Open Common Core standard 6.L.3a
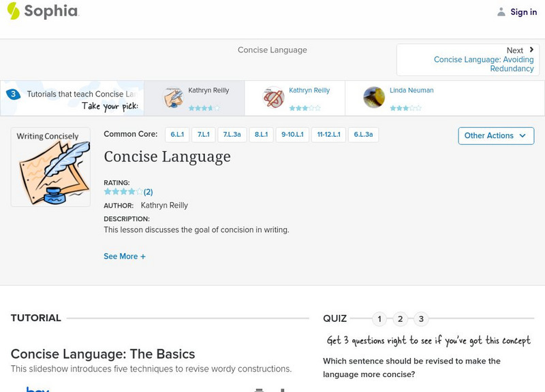The width and height of the screenshot is (545, 392). pos(363,135)
